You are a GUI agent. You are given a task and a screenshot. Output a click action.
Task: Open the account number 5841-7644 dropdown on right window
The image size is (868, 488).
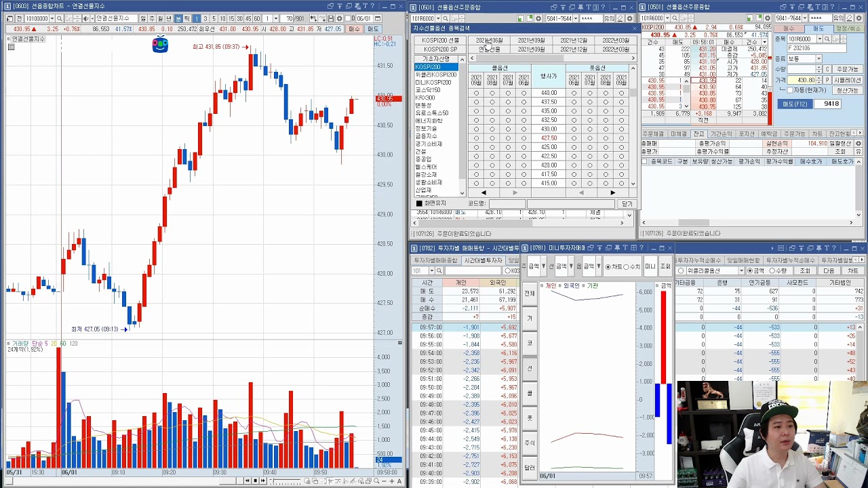pyautogui.click(x=805, y=18)
